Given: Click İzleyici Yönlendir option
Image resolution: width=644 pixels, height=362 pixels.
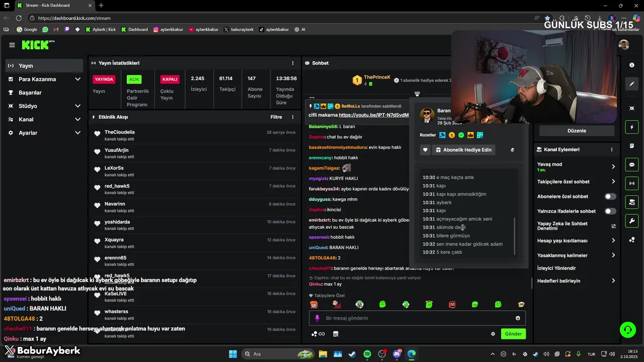Looking at the screenshot, I should [556, 268].
